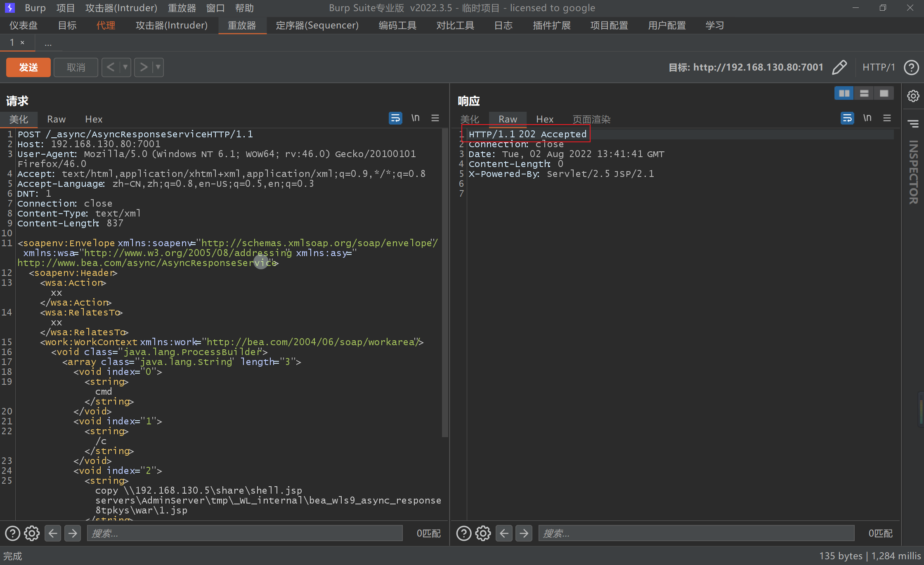Switch to 插件扩展 extensions tab

(551, 26)
